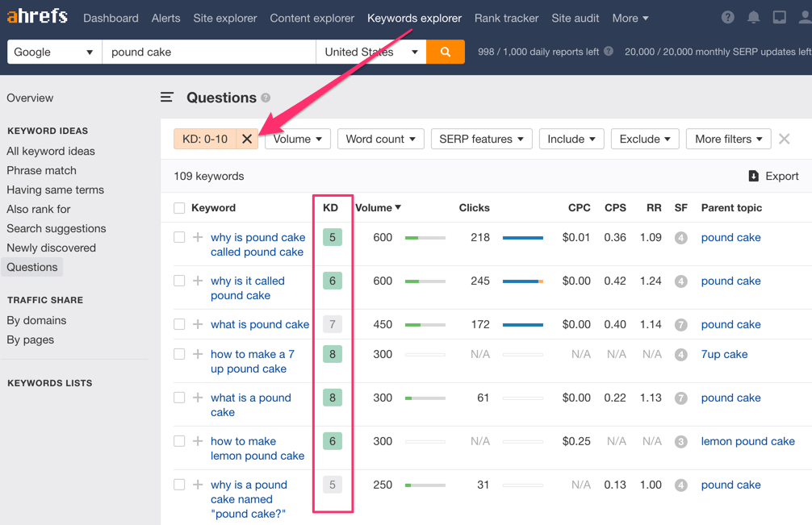
Task: Click inside the 'pound cake' search field
Action: point(202,51)
